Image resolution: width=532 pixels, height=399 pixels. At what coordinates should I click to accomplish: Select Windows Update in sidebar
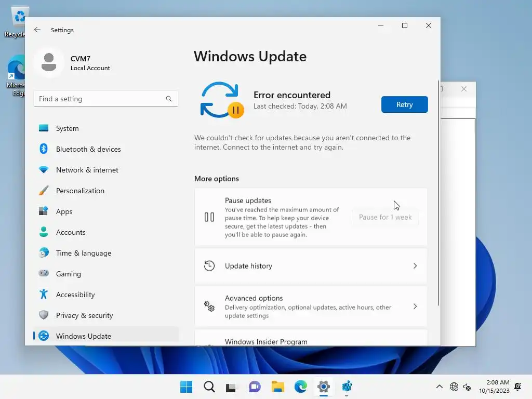(x=106, y=336)
